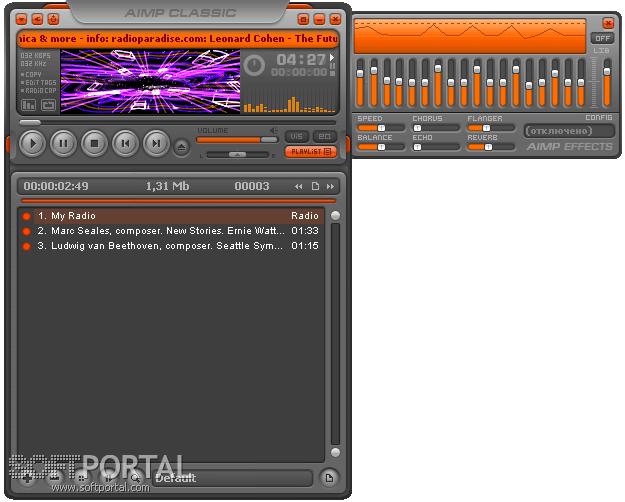Image resolution: width=625 pixels, height=502 pixels.
Task: Click the search magnifier icon in playlist footer
Action: pos(135,478)
